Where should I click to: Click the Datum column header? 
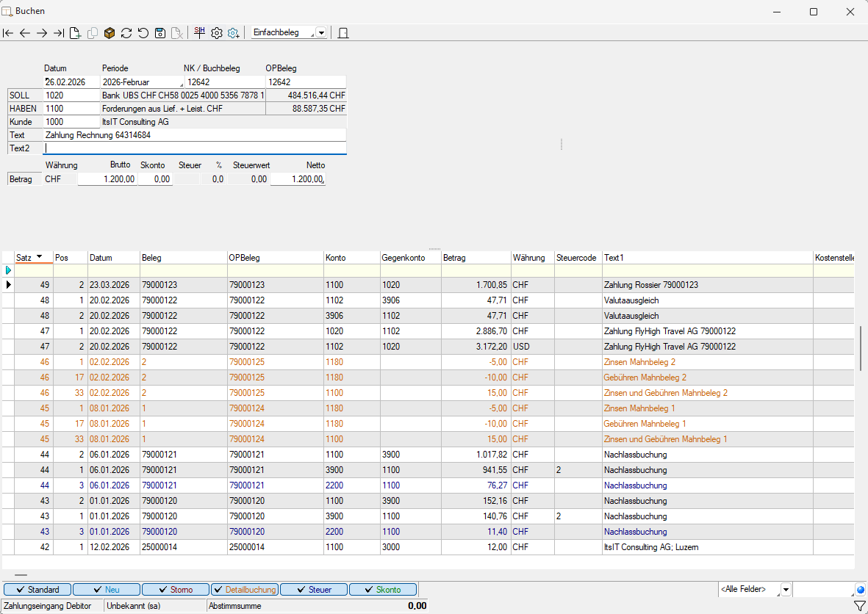coord(113,258)
